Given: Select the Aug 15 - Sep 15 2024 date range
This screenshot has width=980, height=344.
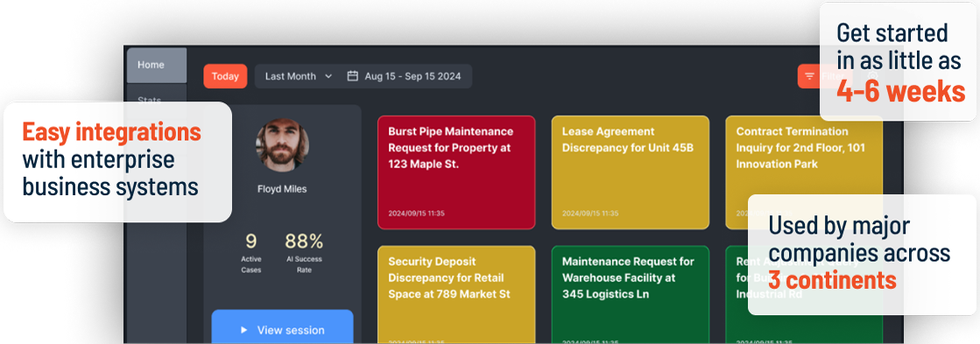Looking at the screenshot, I should pyautogui.click(x=412, y=76).
